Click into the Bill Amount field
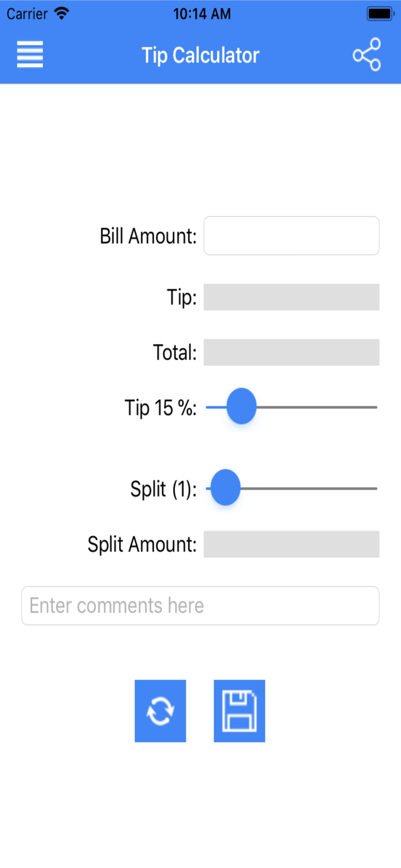Image resolution: width=401 pixels, height=868 pixels. click(x=291, y=236)
